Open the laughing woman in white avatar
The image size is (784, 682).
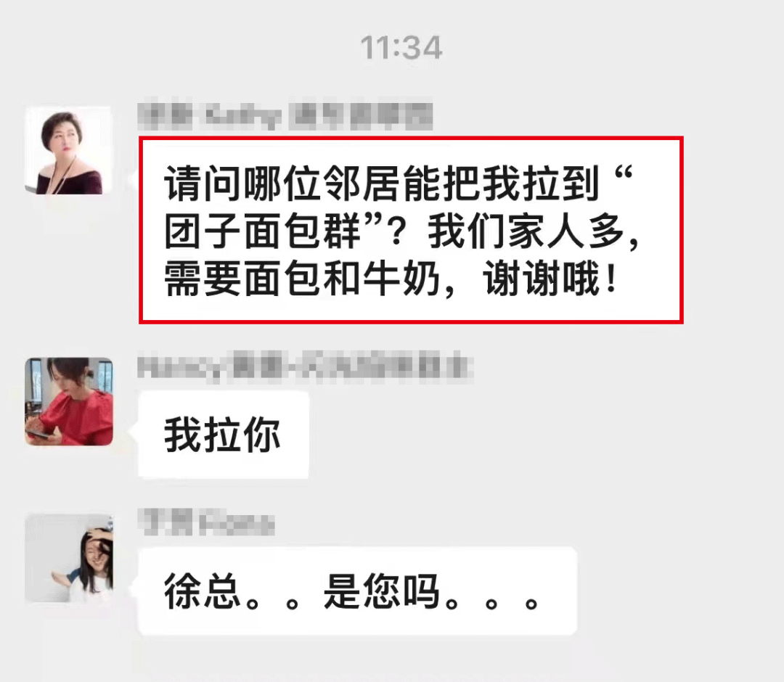tap(68, 558)
